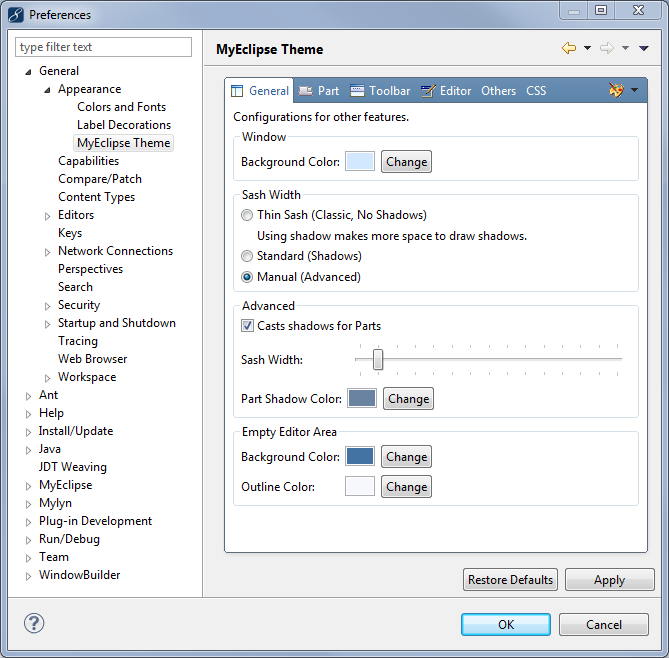Click the General tab icon

pos(238,91)
